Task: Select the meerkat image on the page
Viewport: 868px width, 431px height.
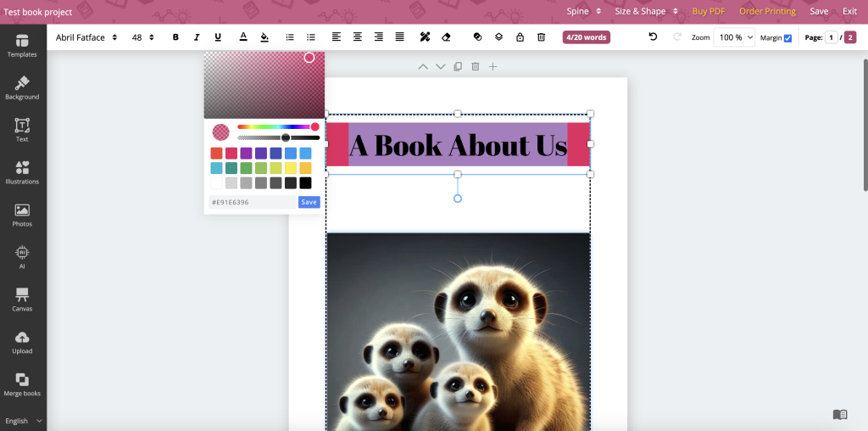Action: [459, 331]
